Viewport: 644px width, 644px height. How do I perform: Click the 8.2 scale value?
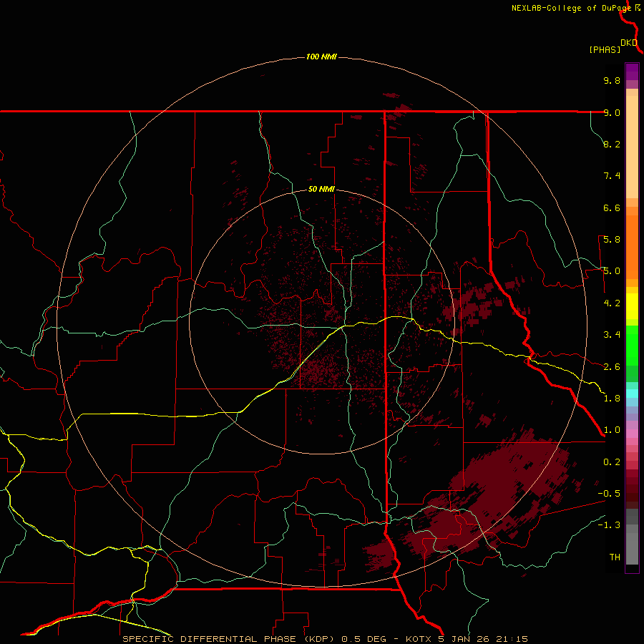612,144
